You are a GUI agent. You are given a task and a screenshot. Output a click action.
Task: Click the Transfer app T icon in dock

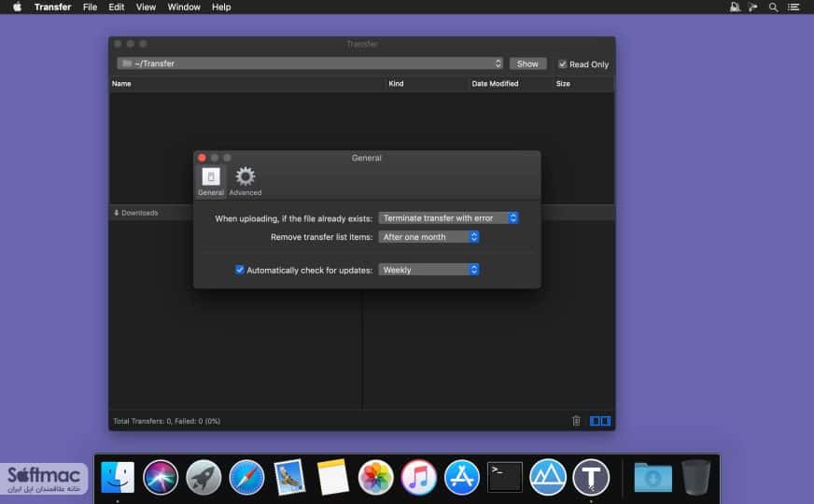591,477
